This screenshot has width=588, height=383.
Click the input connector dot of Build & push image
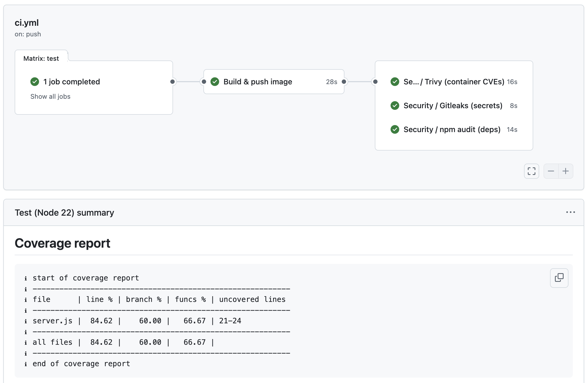click(x=204, y=82)
